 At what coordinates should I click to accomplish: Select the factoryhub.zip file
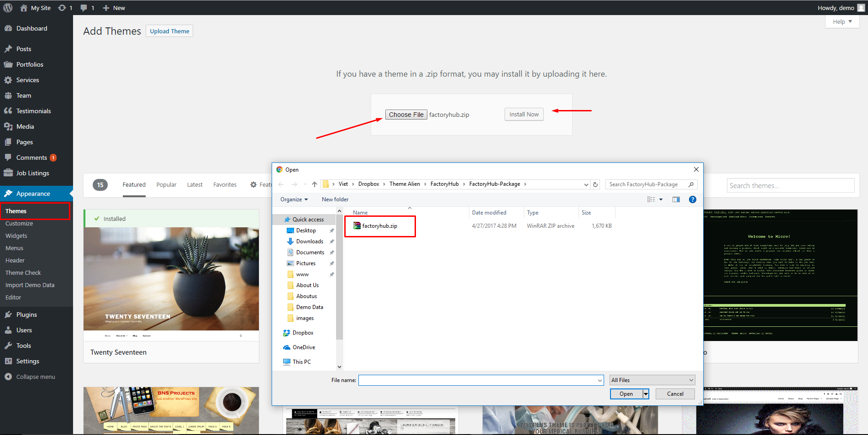click(x=379, y=226)
